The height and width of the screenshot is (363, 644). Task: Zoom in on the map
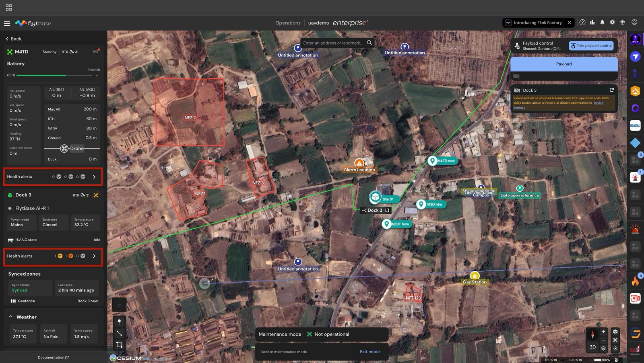[x=603, y=332]
